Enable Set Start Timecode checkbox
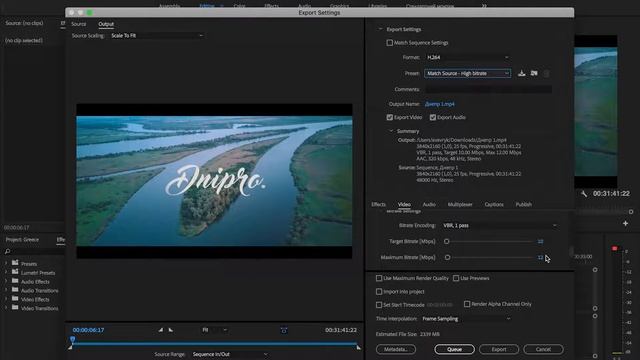 tap(379, 304)
